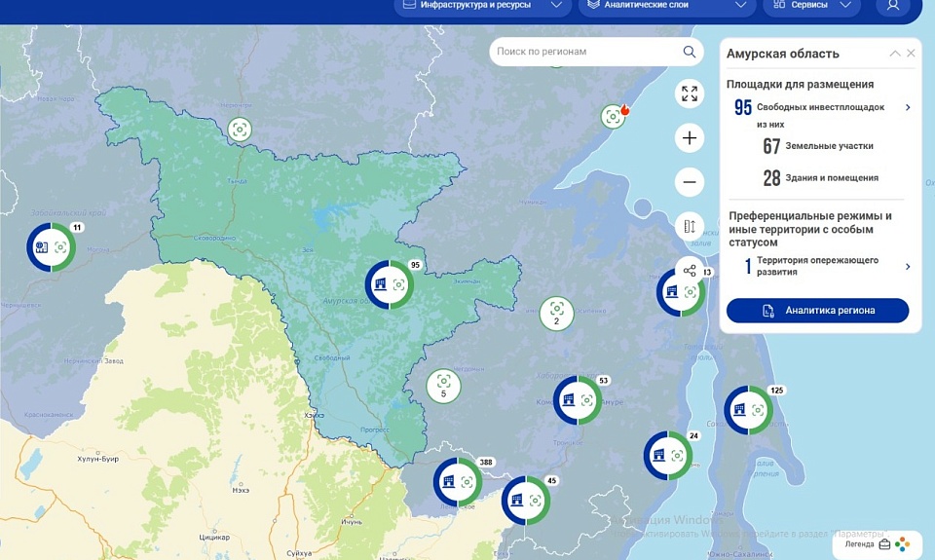This screenshot has width=935, height=560.
Task: Open the 'Сервисы' dropdown menu
Action: tap(811, 6)
